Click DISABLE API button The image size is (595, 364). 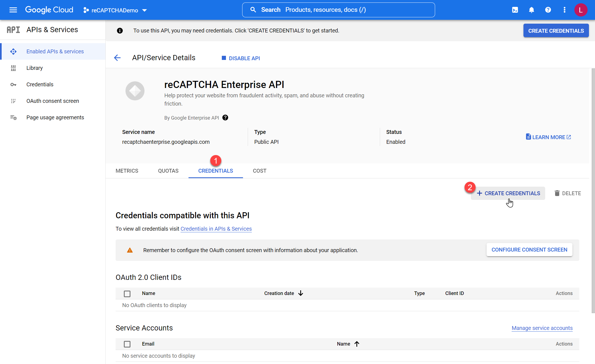[241, 58]
